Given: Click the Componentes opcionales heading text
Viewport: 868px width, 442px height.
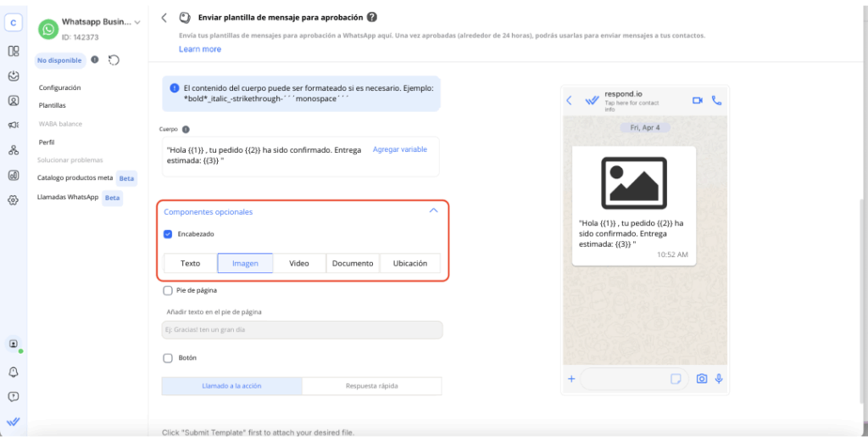Looking at the screenshot, I should point(209,211).
